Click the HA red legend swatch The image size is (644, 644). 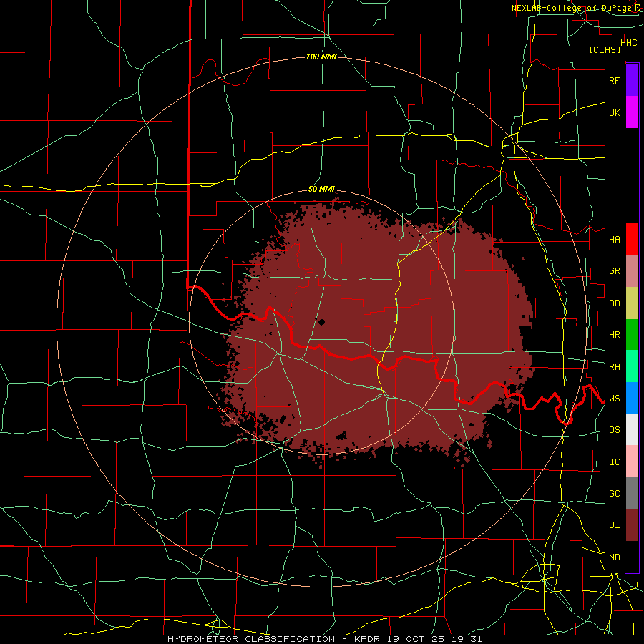click(632, 239)
